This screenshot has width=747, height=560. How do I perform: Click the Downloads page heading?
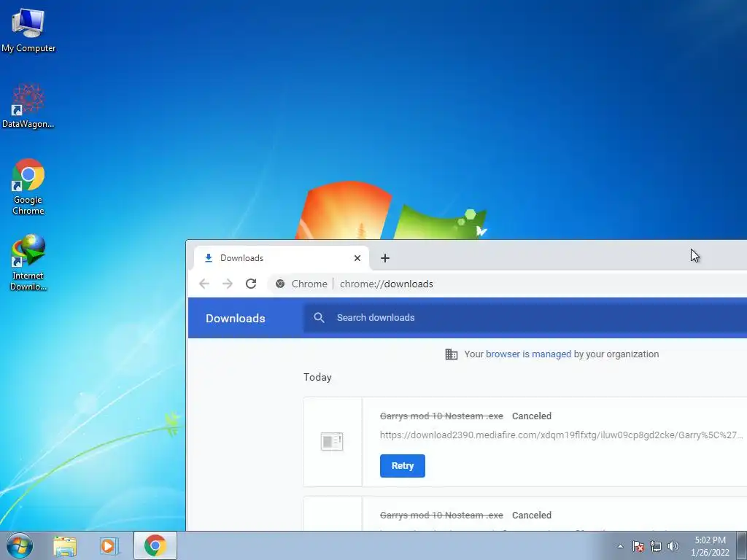point(236,319)
